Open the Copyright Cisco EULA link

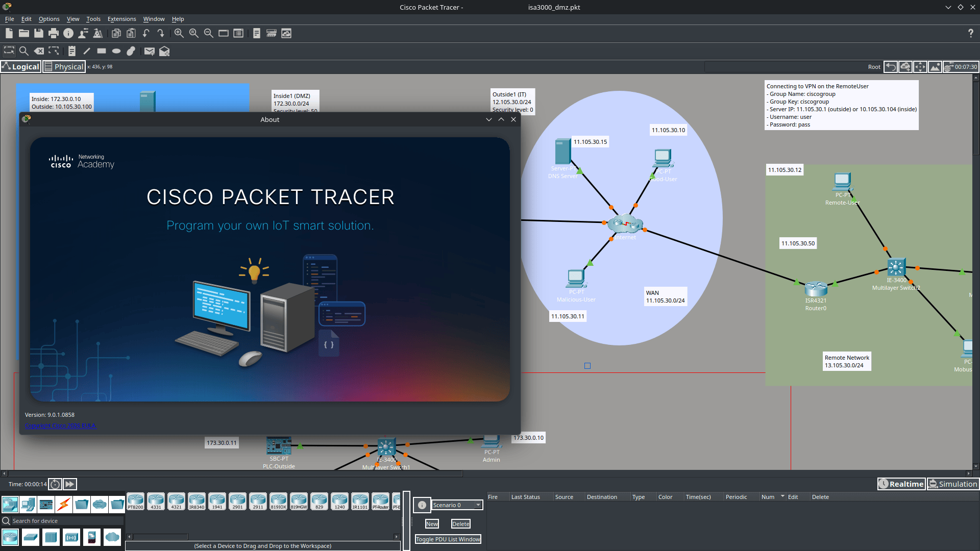point(60,425)
